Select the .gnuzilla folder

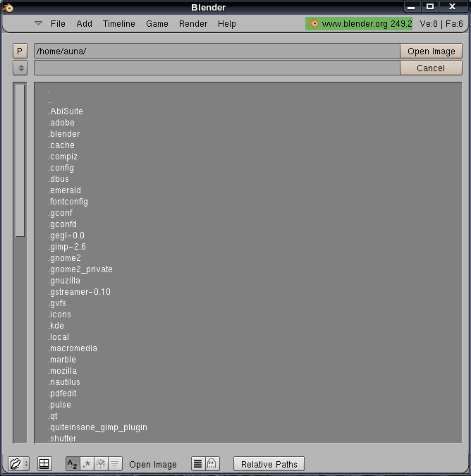(64, 281)
